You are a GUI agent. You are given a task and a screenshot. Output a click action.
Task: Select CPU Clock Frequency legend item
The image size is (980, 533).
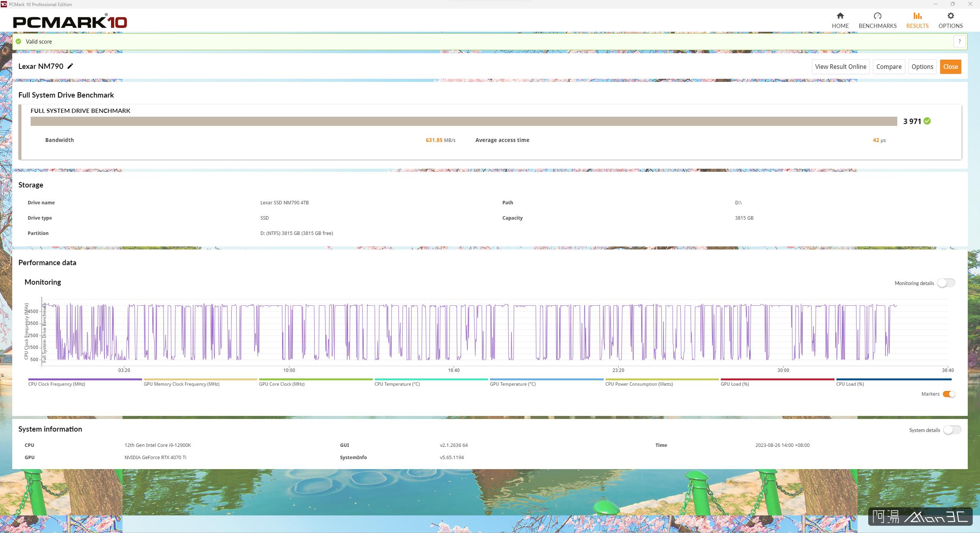[57, 384]
